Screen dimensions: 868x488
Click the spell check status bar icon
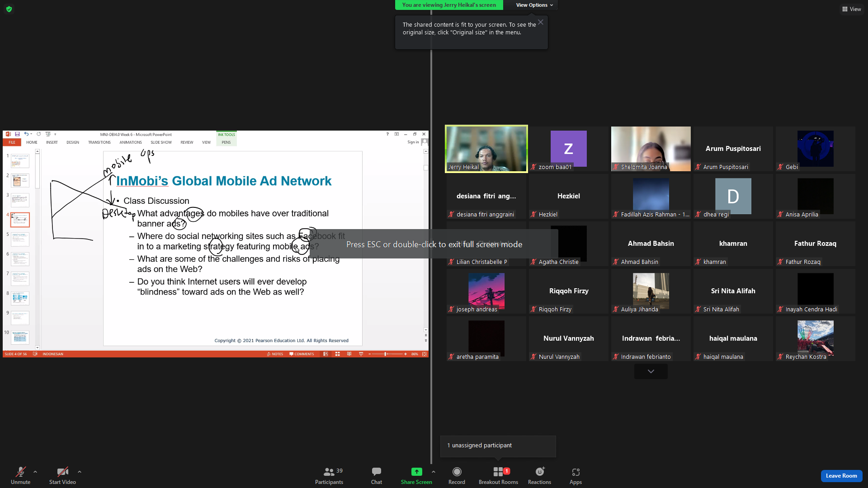[x=35, y=354]
